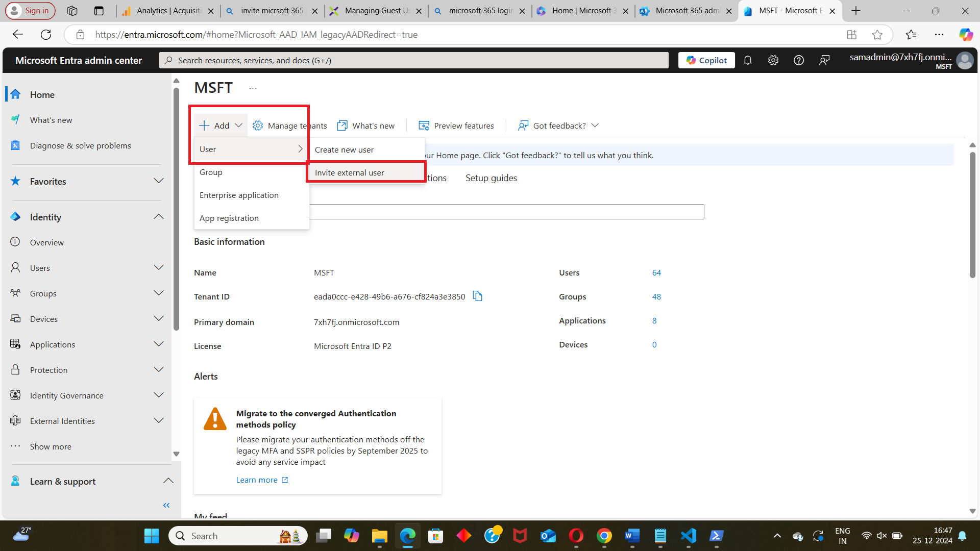Click the MSFT ellipsis more options
This screenshot has height=551, width=980.
(253, 88)
